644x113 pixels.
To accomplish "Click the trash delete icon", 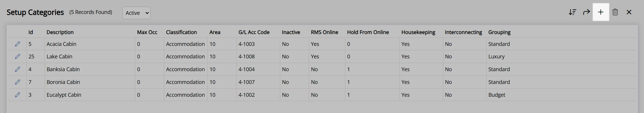I will coord(615,12).
